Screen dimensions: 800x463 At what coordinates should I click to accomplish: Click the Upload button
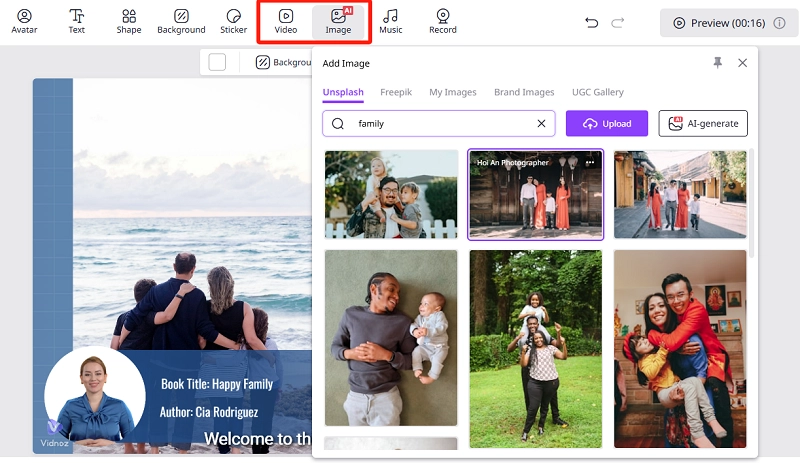[606, 124]
